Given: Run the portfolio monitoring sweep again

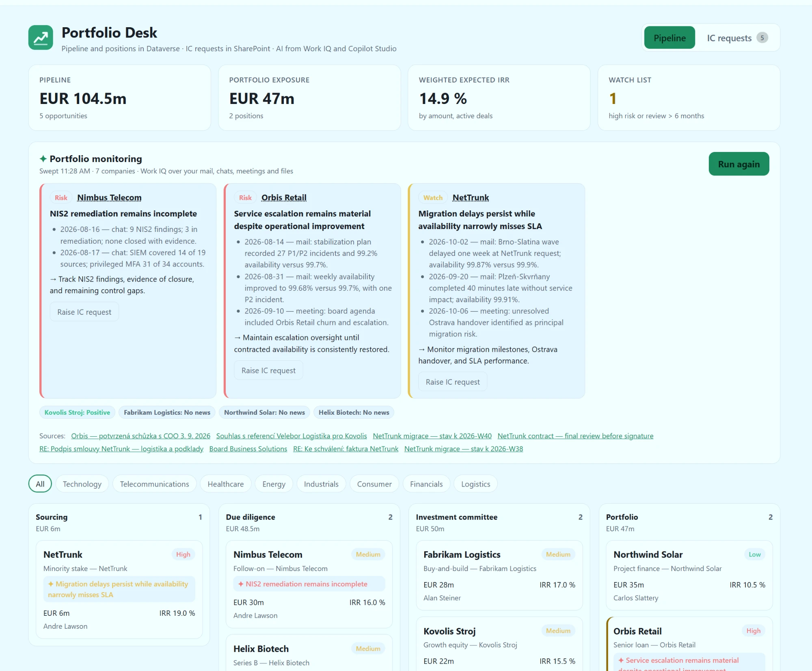Looking at the screenshot, I should (x=739, y=164).
